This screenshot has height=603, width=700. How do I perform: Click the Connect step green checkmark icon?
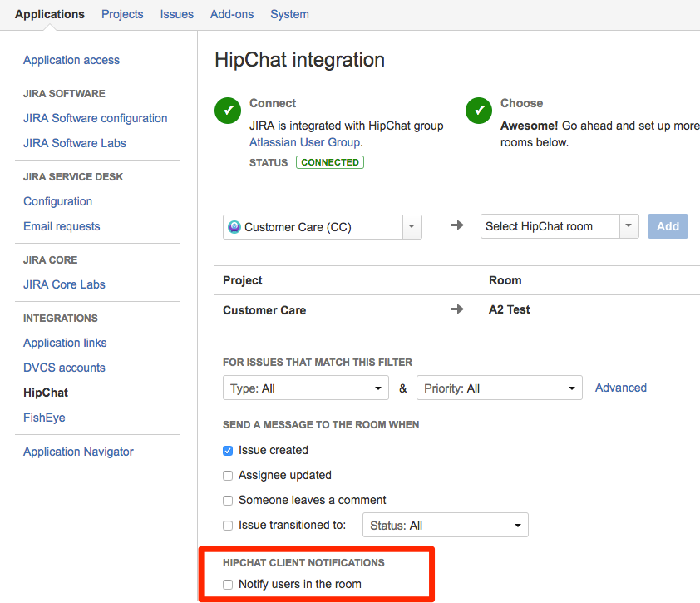(228, 111)
